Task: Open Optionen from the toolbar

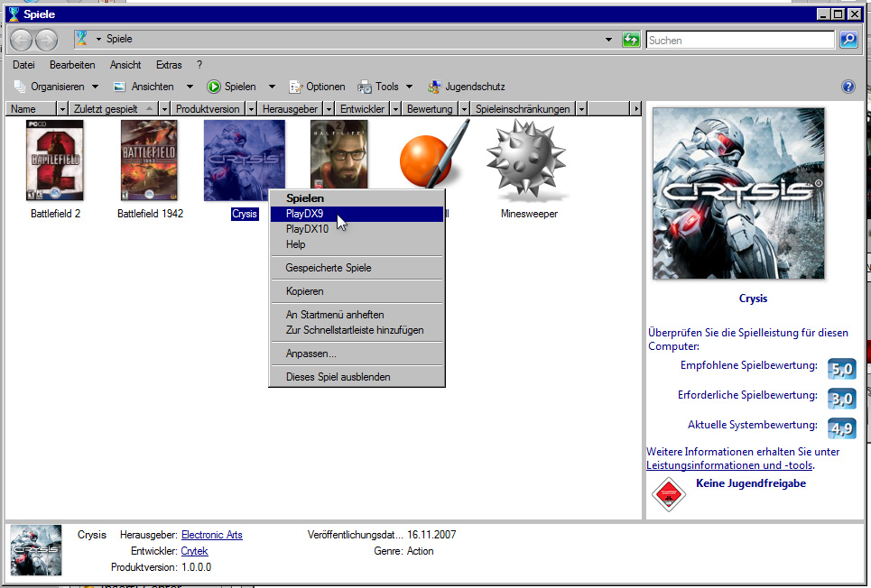Action: point(317,87)
